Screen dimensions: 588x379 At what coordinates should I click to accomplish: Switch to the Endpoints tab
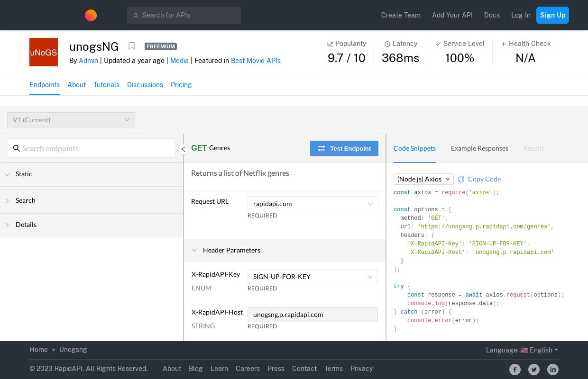click(x=45, y=85)
